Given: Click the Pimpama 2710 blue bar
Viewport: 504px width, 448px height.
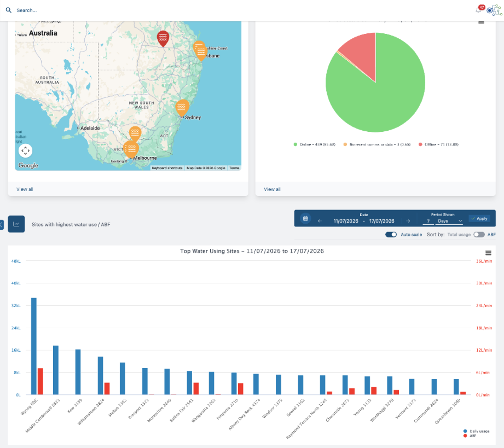Looking at the screenshot, I should pyautogui.click(x=234, y=383).
